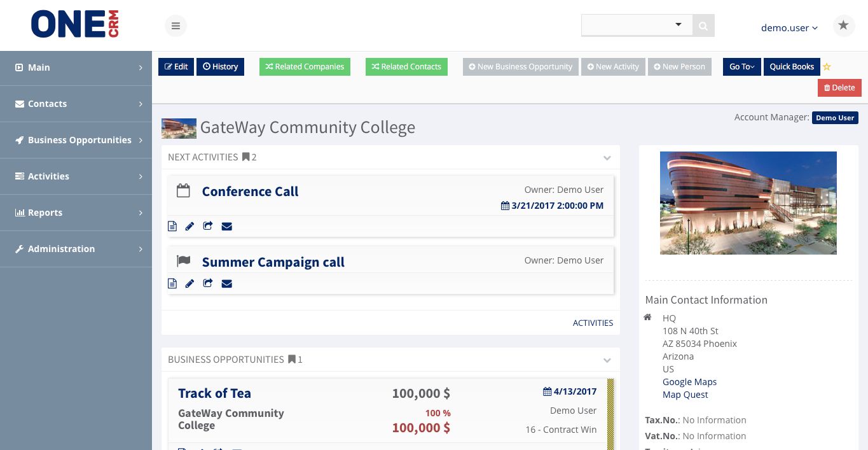Open the search bar dropdown arrow
Image resolution: width=868 pixels, height=450 pixels.
pos(679,24)
